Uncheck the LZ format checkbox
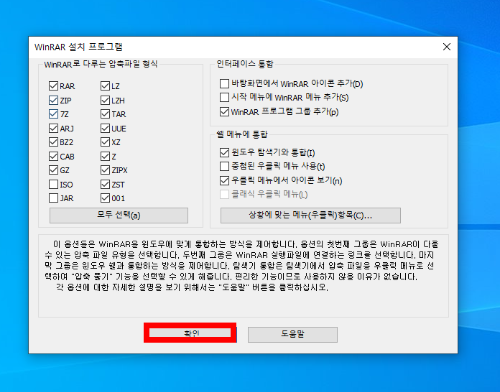500x392 pixels. pyautogui.click(x=105, y=86)
